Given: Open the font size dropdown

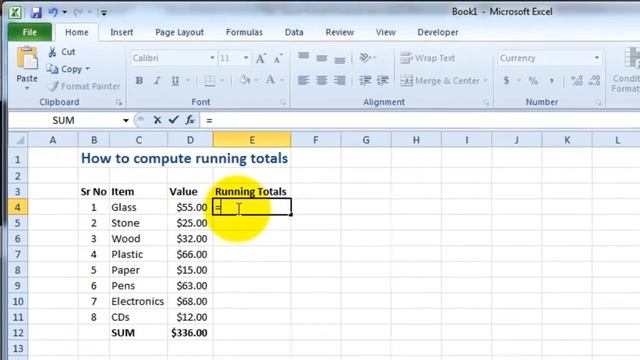Looking at the screenshot, I should (x=246, y=58).
